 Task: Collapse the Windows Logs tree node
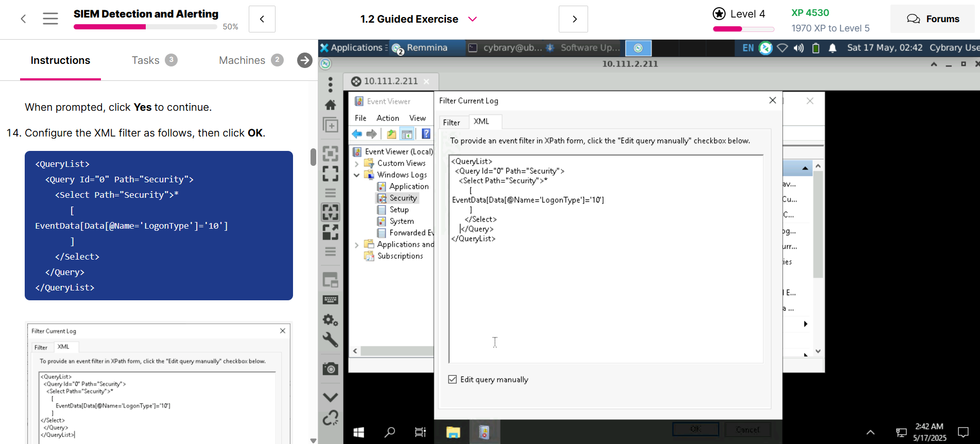click(356, 175)
